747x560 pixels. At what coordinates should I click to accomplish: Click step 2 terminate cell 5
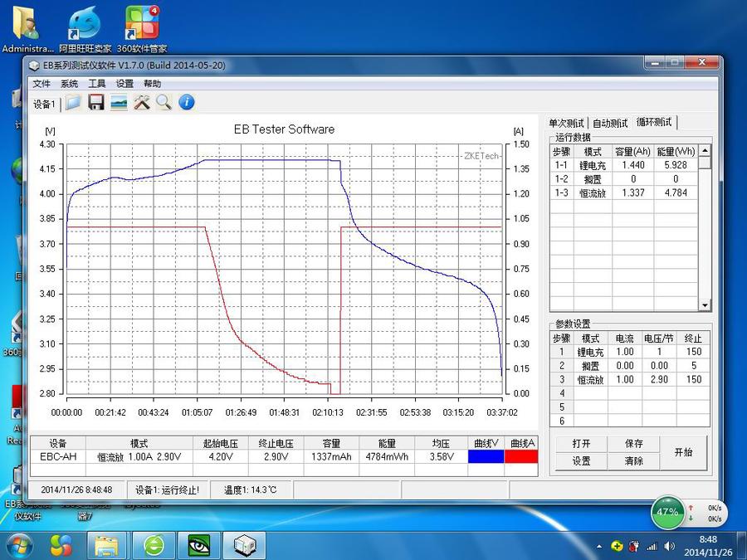pos(693,366)
